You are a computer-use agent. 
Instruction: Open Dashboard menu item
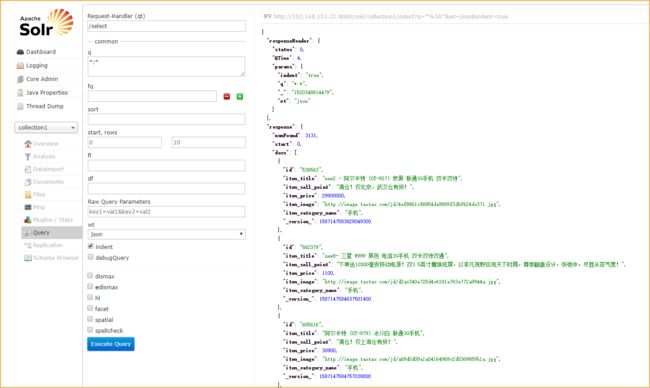point(41,52)
